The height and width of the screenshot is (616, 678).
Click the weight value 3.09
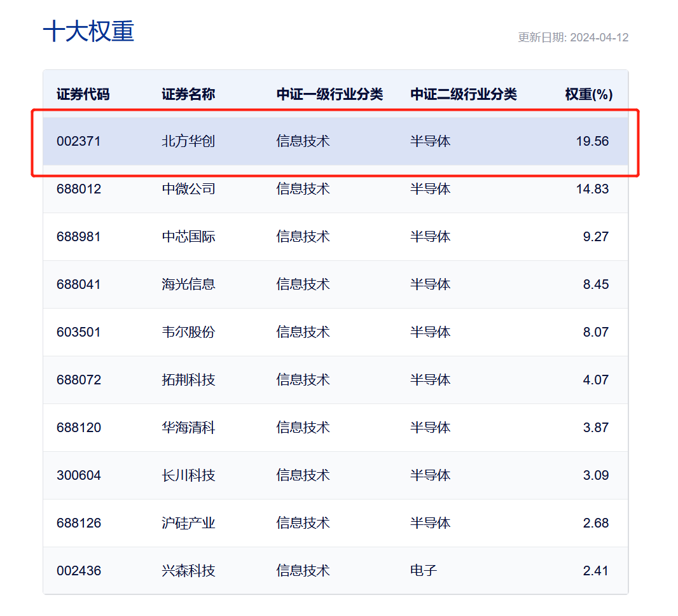tap(596, 475)
